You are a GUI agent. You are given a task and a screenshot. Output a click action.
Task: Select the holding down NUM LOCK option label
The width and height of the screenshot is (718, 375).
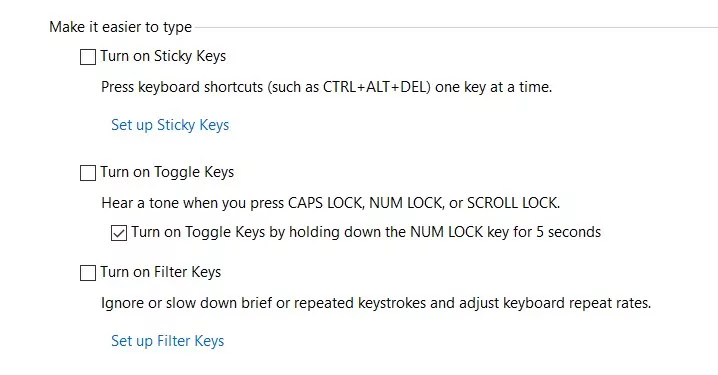click(x=366, y=232)
